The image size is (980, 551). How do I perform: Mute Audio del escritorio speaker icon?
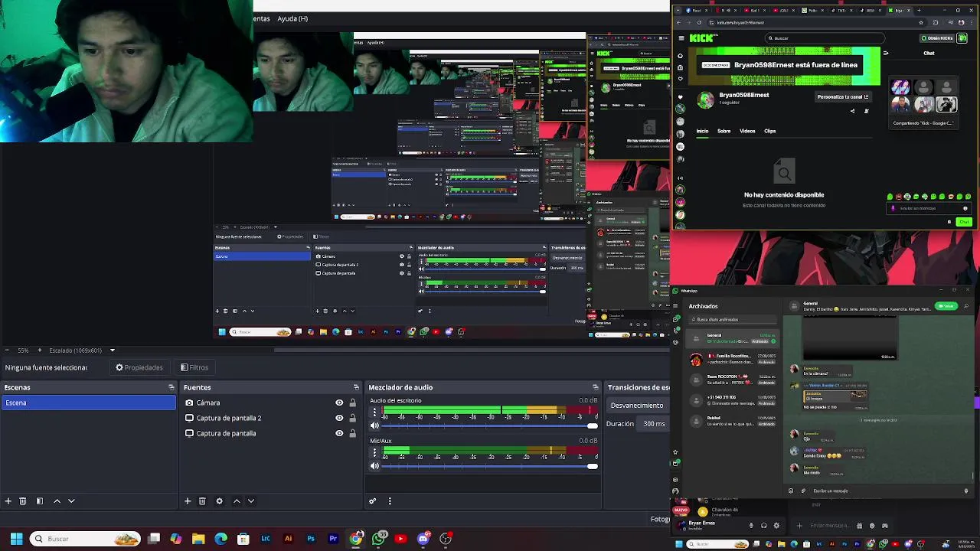(374, 425)
